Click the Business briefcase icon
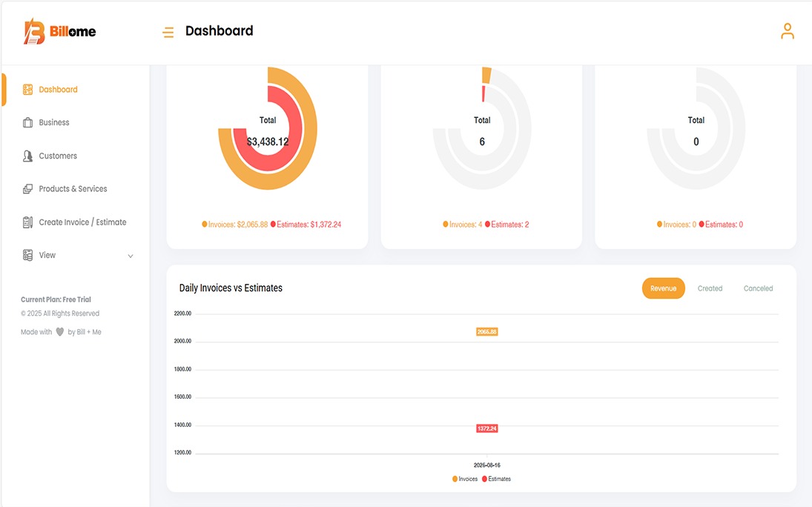This screenshot has height=507, width=812. (28, 123)
